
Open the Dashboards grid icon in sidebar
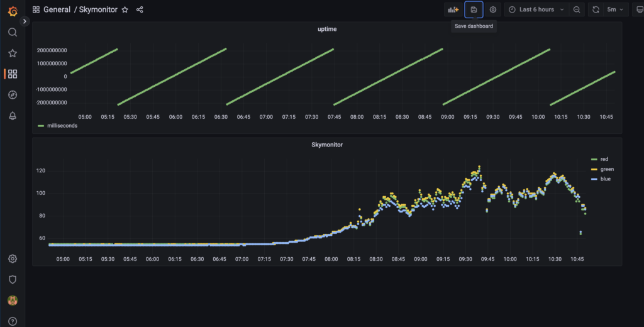click(x=13, y=74)
